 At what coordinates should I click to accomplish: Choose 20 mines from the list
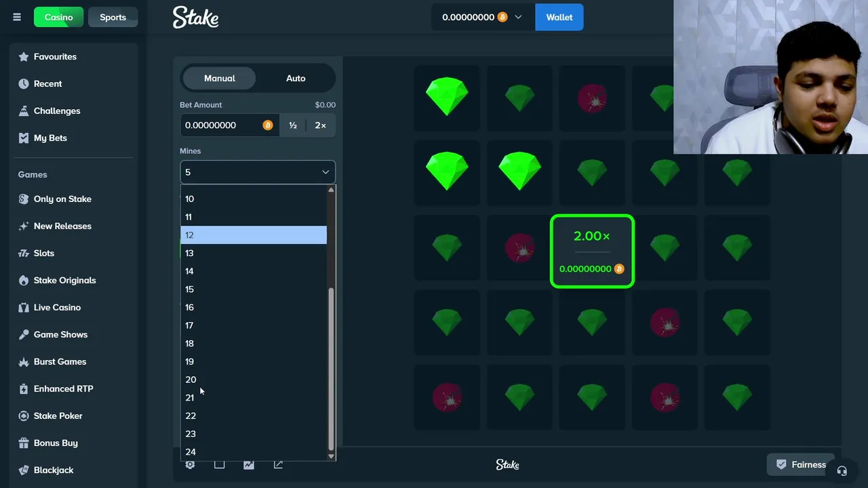[254, 380]
